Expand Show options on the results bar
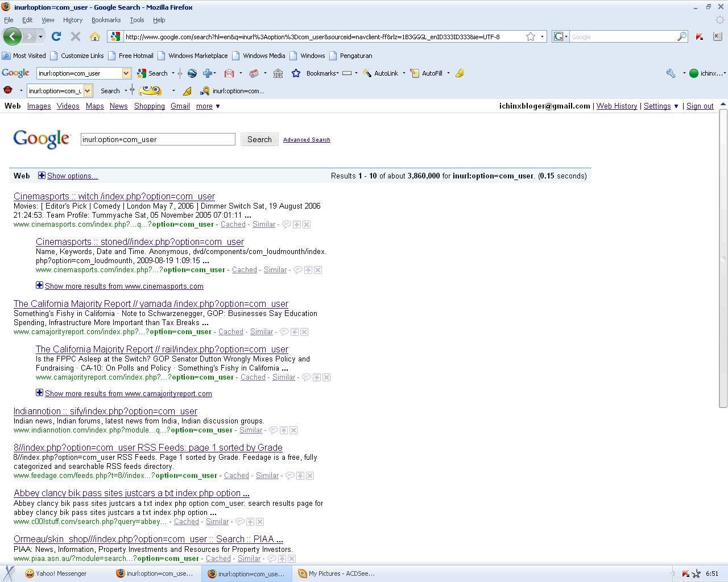728x582 pixels. (68, 176)
